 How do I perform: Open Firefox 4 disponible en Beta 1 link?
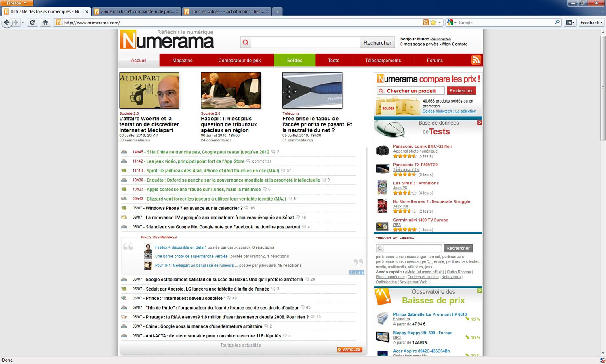[x=181, y=247]
